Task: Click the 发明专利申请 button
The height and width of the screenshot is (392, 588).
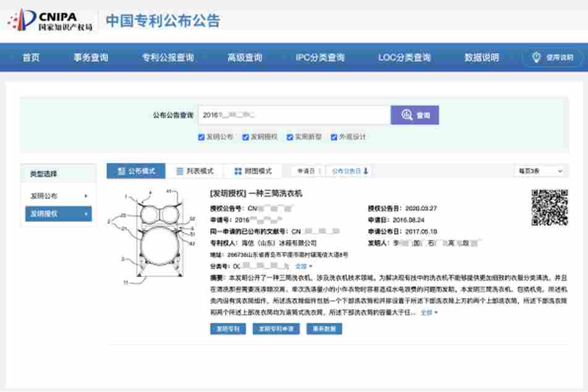Action: tap(276, 329)
